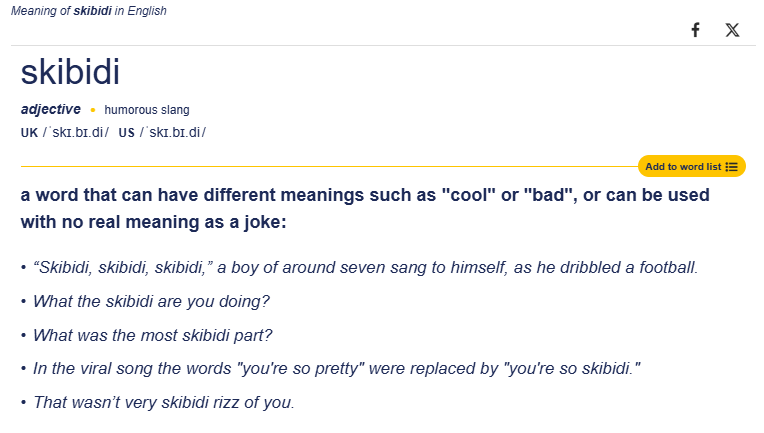This screenshot has width=764, height=433.
Task: Click the humorous slang usage label
Action: [x=147, y=110]
